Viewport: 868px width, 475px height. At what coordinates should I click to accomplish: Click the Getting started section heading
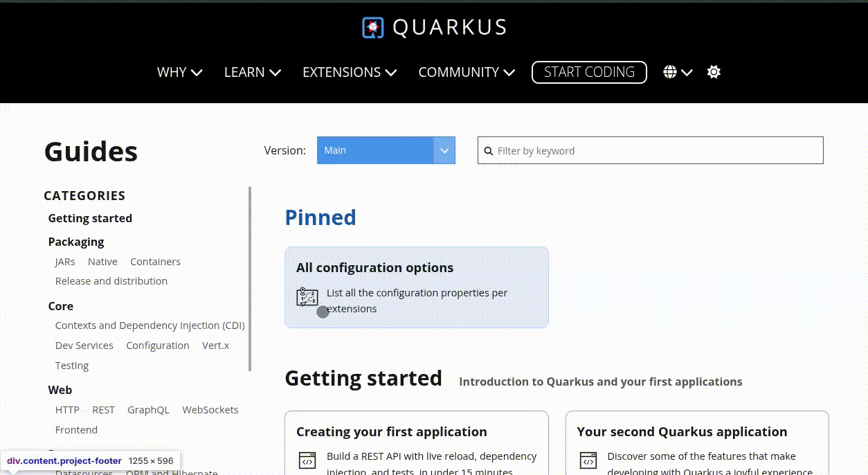pos(363,378)
